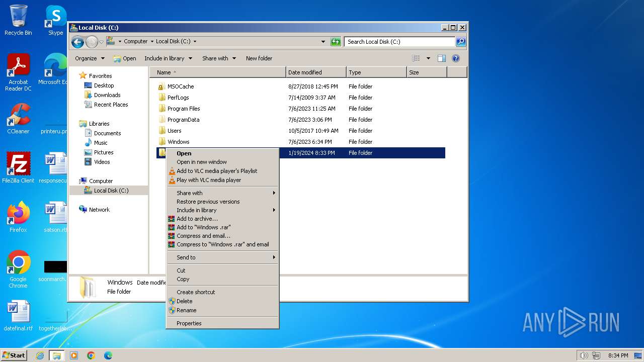The image size is (644, 362).
Task: Choose Add to "Windows .rar"
Action: pyautogui.click(x=222, y=227)
